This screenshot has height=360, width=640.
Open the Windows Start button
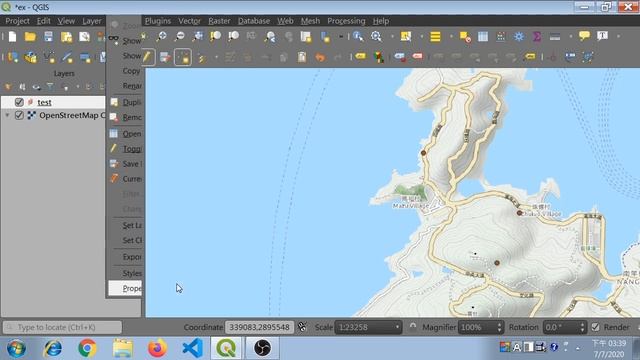coord(16,348)
